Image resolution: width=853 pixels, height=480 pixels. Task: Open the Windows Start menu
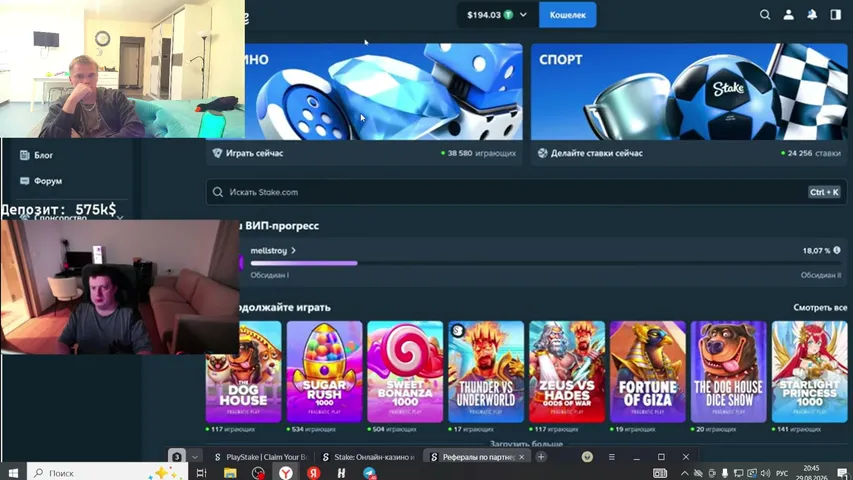click(13, 473)
